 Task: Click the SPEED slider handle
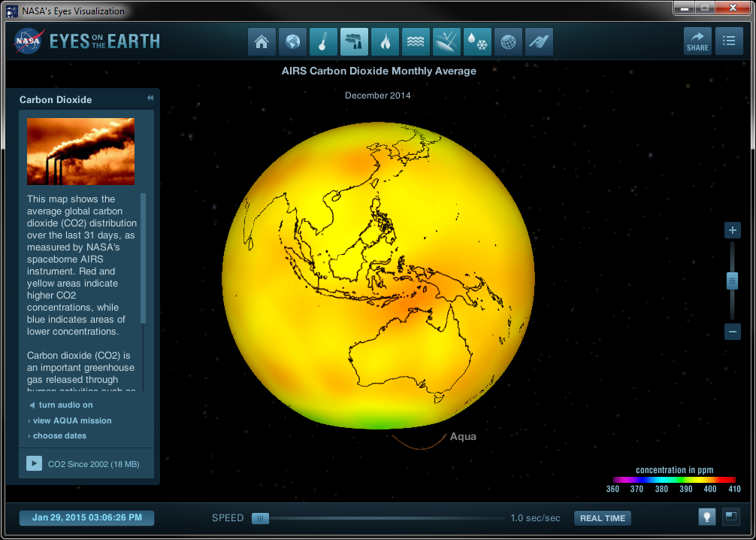click(x=260, y=518)
